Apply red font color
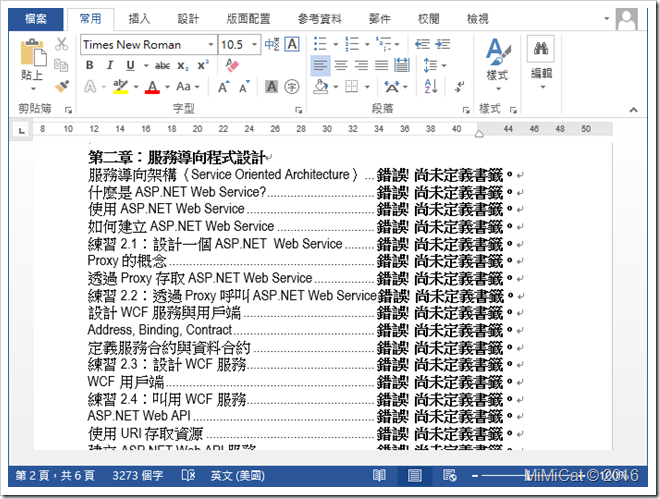This screenshot has height=499, width=660. (x=152, y=87)
